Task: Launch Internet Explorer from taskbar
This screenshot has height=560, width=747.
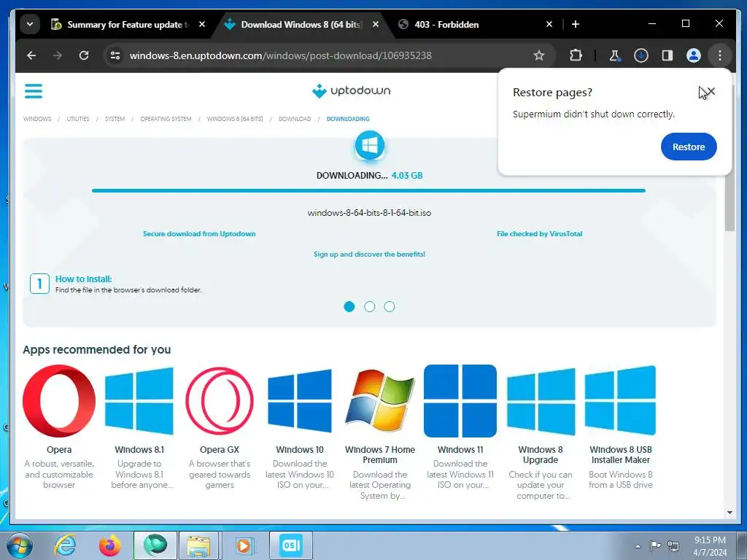Action: click(65, 545)
